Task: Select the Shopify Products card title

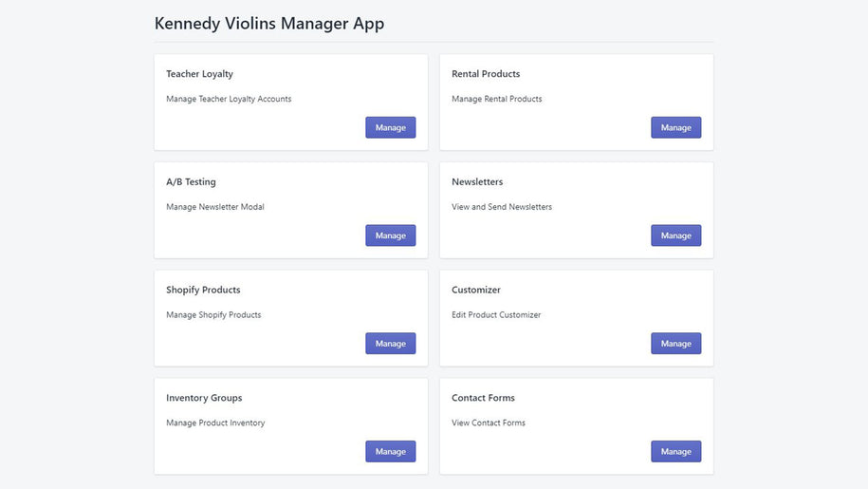Action: pyautogui.click(x=203, y=291)
